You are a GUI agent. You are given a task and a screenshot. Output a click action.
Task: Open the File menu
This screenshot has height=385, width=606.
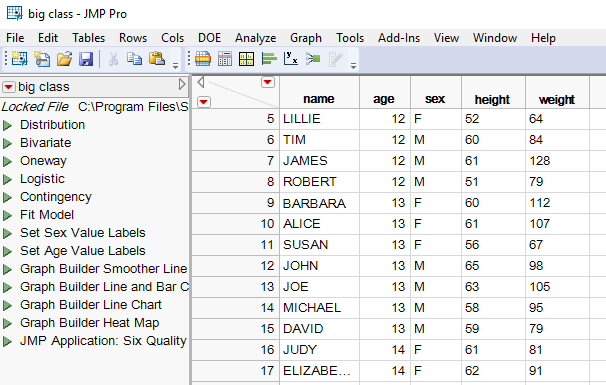coord(15,38)
